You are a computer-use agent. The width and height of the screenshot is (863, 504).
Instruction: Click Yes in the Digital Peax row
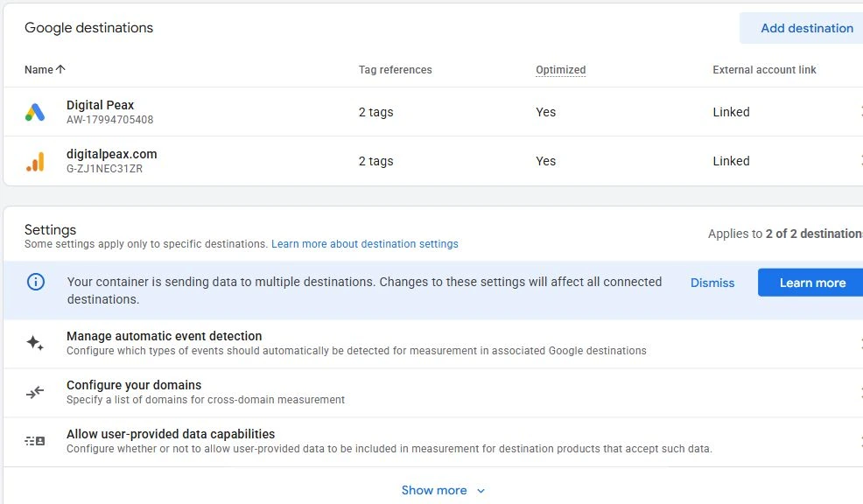(x=545, y=112)
